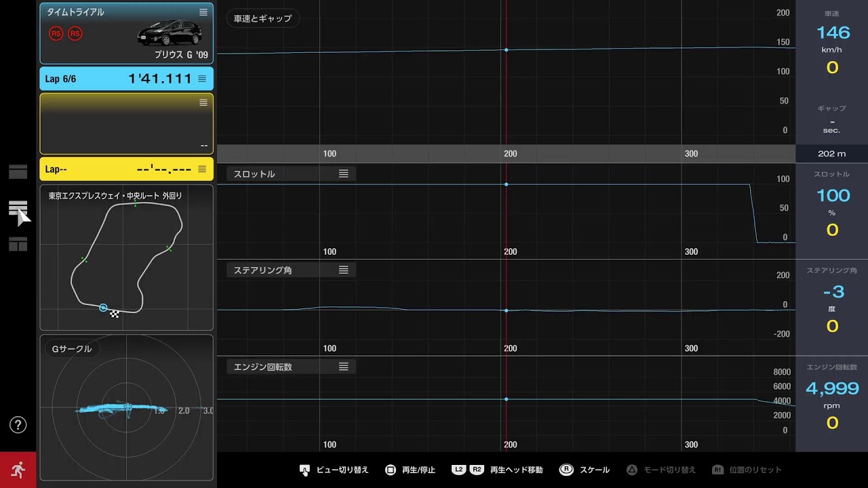Screen dimensions: 868x488
Task: Click the red exit running-man icon
Action: tap(18, 470)
